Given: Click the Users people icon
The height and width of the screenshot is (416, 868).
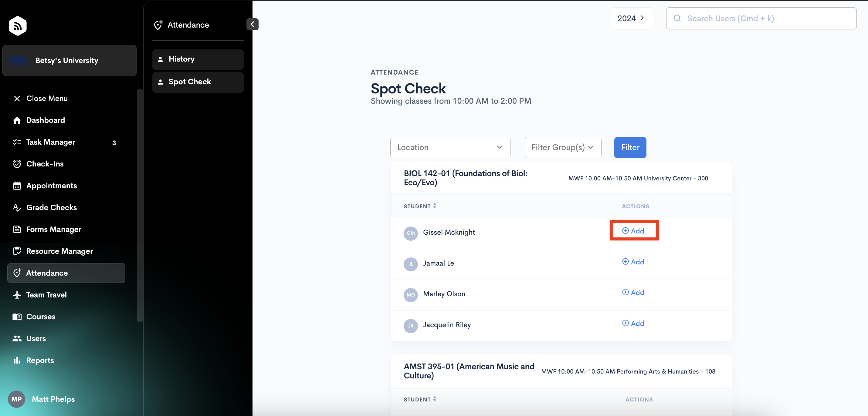Looking at the screenshot, I should (17, 339).
